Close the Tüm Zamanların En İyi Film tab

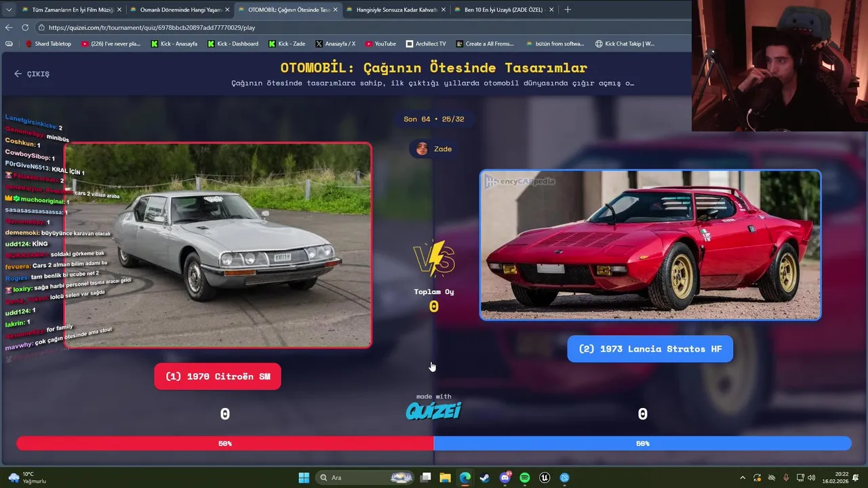119,9
